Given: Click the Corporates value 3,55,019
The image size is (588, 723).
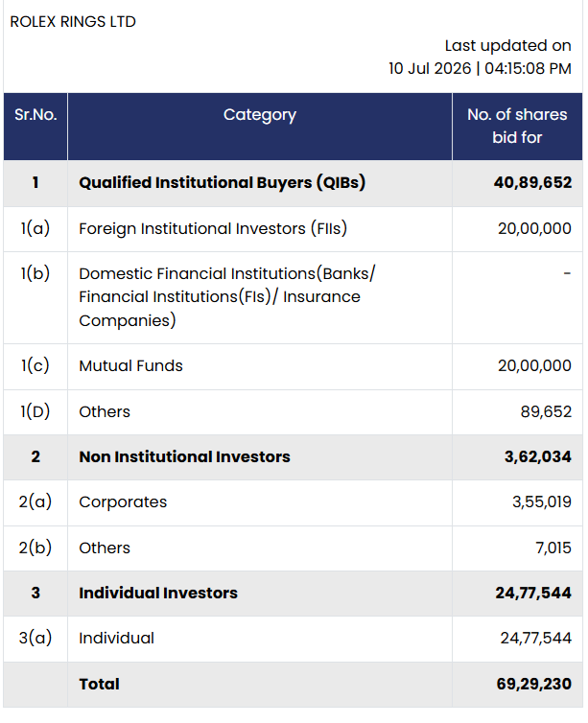Looking at the screenshot, I should 542,501.
